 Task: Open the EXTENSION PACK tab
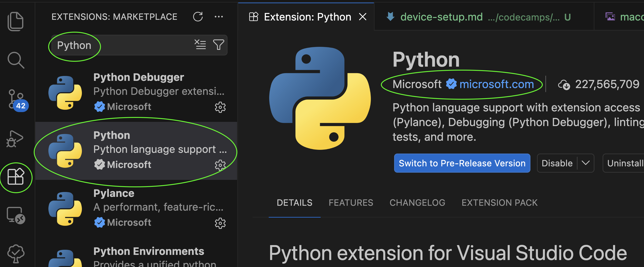[499, 203]
